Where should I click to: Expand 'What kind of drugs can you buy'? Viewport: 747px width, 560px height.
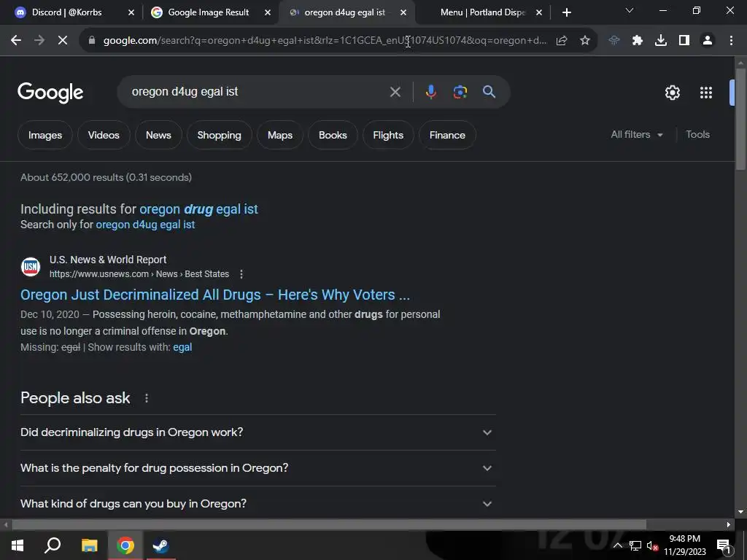tap(258, 504)
